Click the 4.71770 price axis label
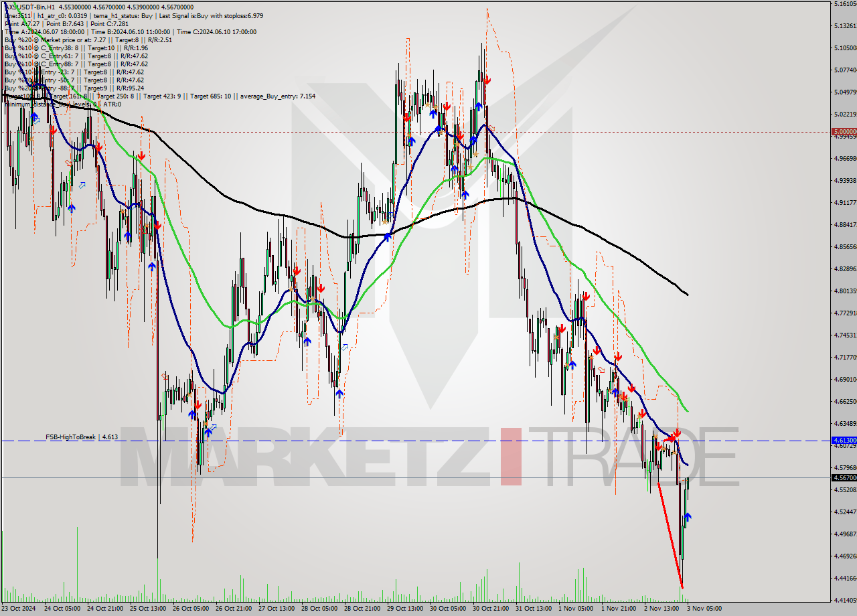 click(846, 357)
